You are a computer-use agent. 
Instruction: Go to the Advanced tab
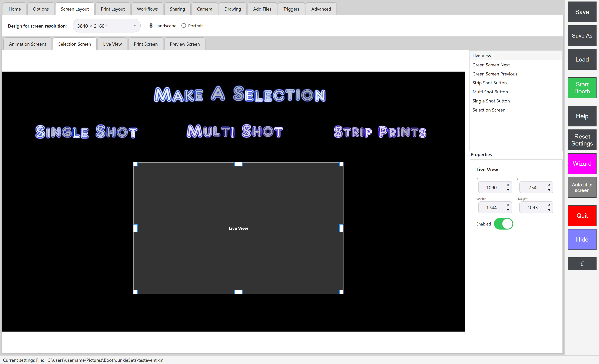click(x=321, y=9)
